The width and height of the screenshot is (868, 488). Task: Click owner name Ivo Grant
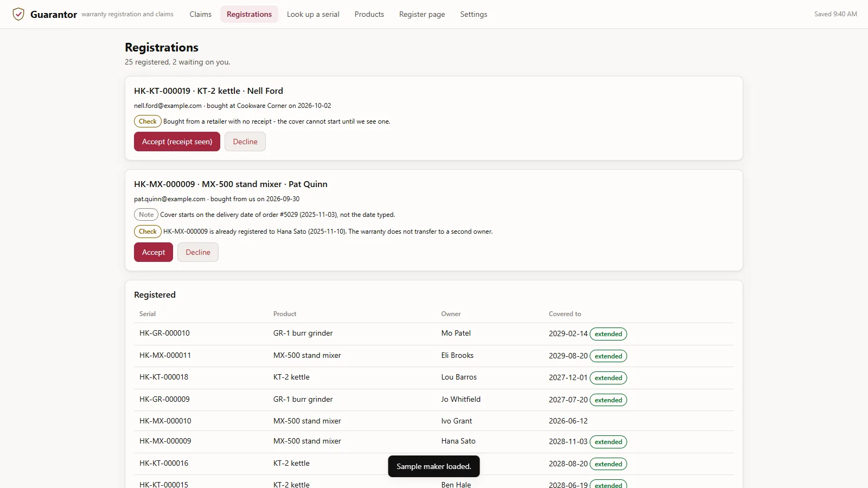coord(456,421)
